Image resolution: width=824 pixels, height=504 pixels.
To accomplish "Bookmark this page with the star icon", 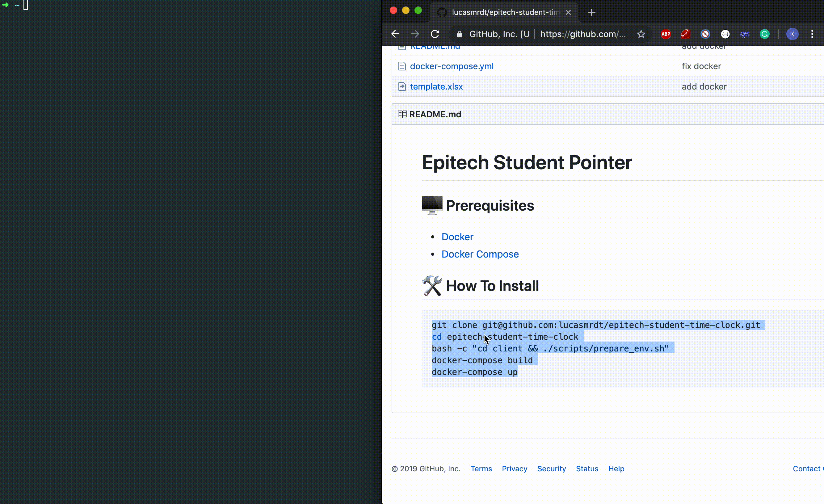I will [x=641, y=34].
